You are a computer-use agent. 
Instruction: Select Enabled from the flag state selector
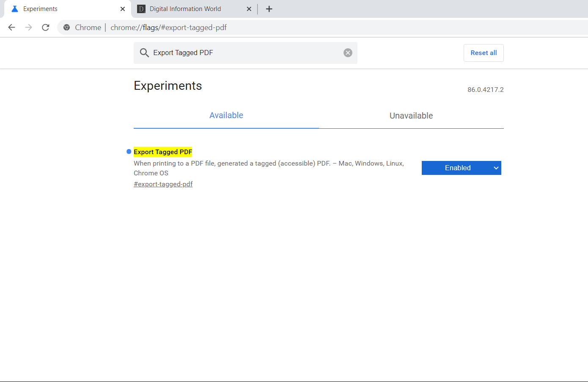pyautogui.click(x=458, y=168)
